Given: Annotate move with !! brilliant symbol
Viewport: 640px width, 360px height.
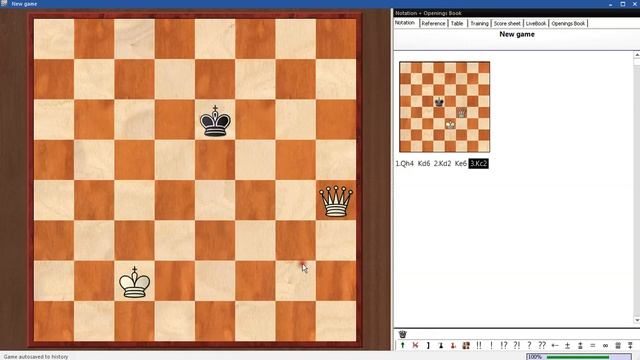Looking at the screenshot, I should (x=479, y=345).
